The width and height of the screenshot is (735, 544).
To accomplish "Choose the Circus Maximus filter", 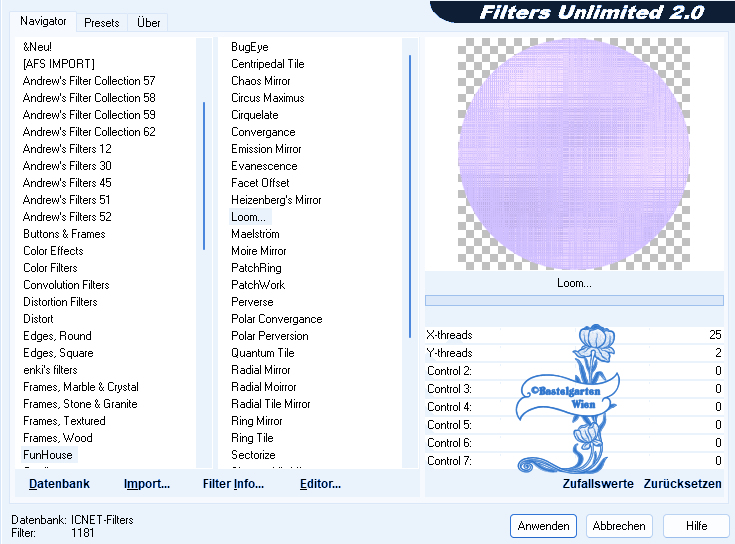I will click(x=268, y=98).
